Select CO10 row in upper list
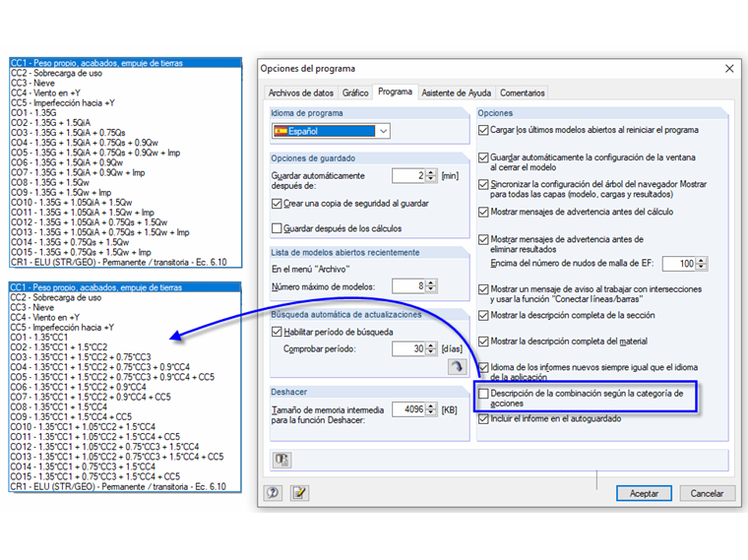 (x=125, y=202)
